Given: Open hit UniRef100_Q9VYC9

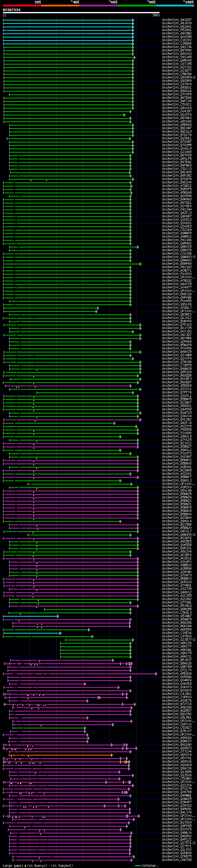Looking at the screenshot, I should pos(177,755).
